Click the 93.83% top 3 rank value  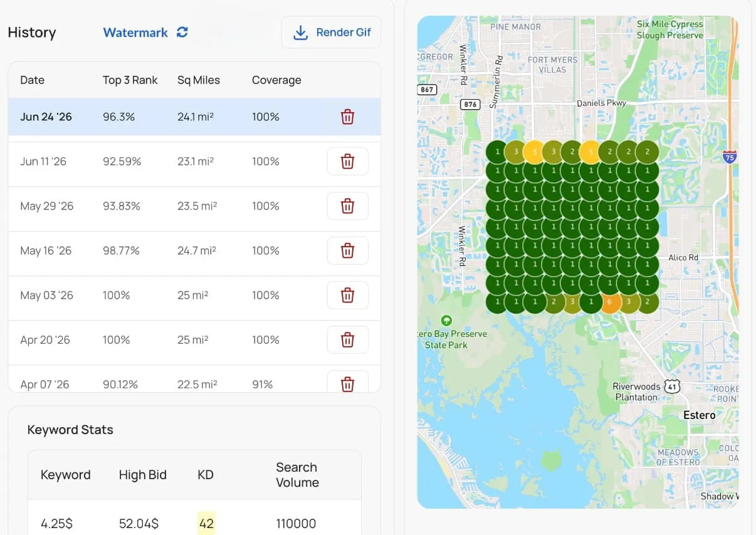point(122,206)
